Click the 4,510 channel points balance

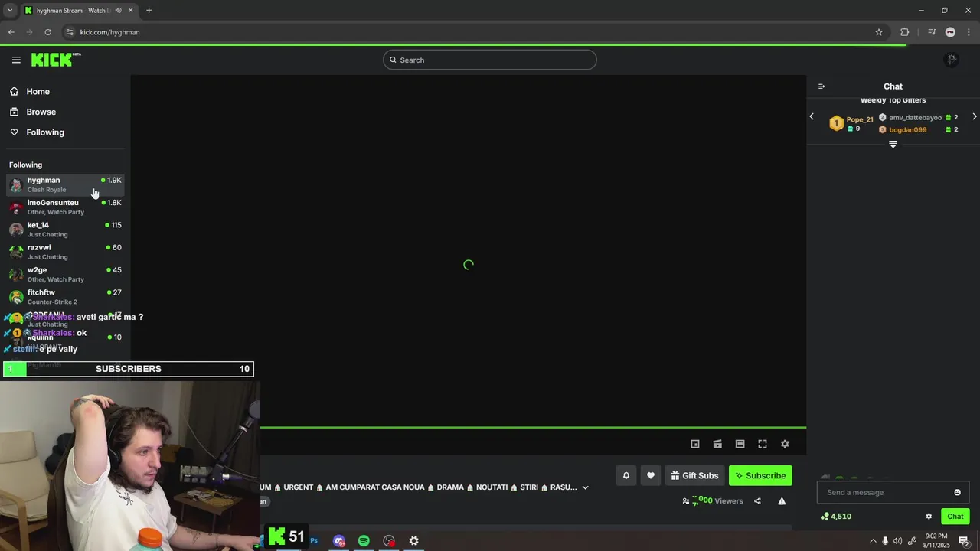pyautogui.click(x=835, y=517)
